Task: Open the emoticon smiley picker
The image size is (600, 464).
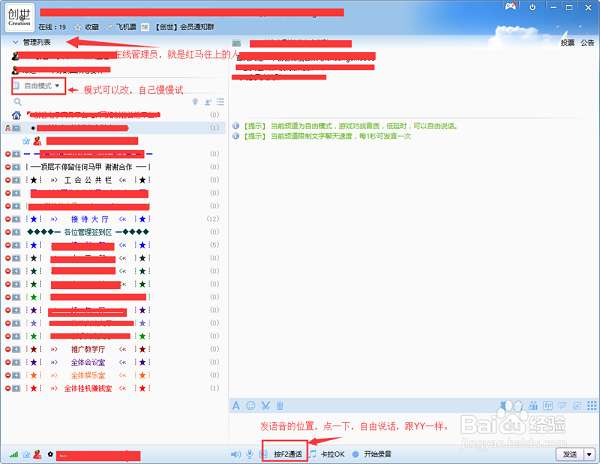Action: point(251,405)
